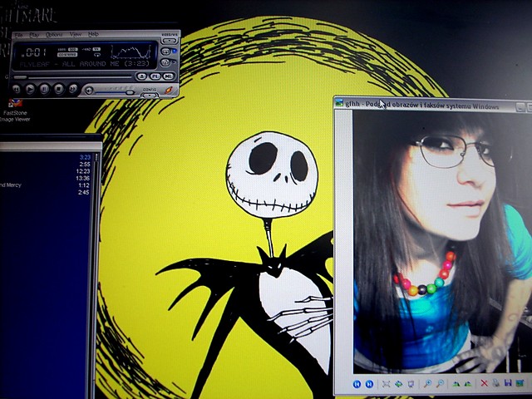Show previous image in picture viewer

[357, 384]
